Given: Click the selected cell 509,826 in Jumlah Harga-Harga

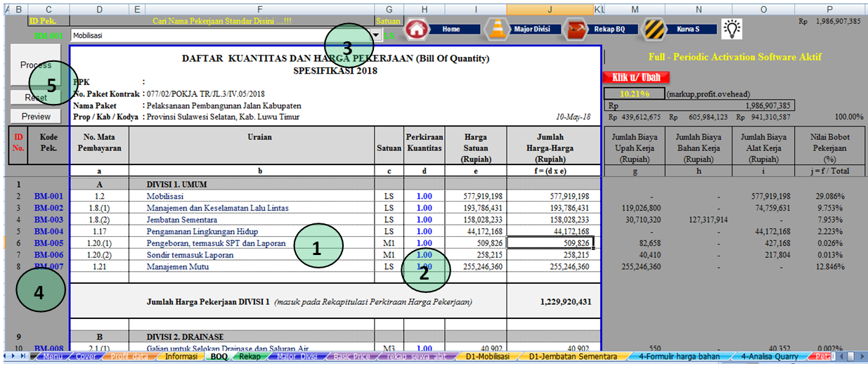Looking at the screenshot, I should point(550,244).
